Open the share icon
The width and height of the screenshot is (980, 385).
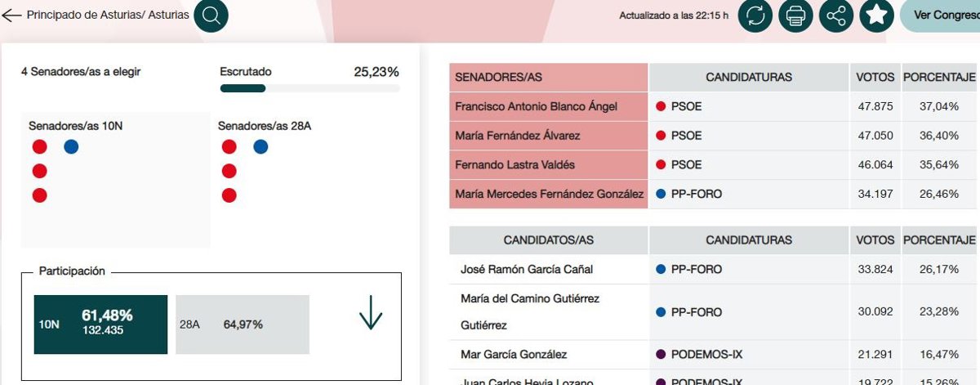click(x=835, y=16)
